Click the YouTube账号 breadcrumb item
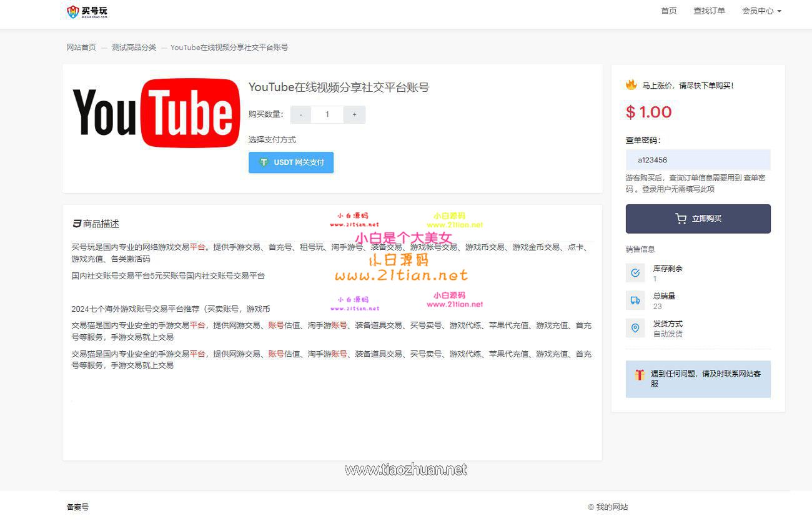The width and height of the screenshot is (812, 521). coord(229,47)
